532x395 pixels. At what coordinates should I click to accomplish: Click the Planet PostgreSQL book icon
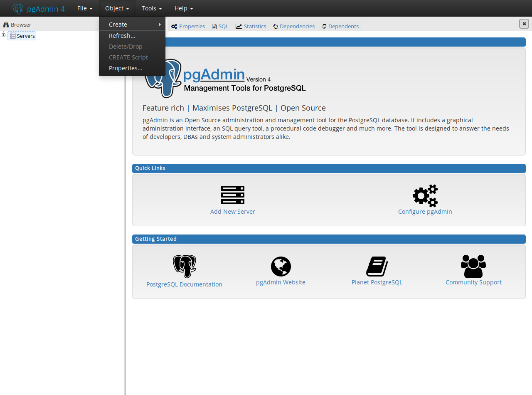coord(377,267)
